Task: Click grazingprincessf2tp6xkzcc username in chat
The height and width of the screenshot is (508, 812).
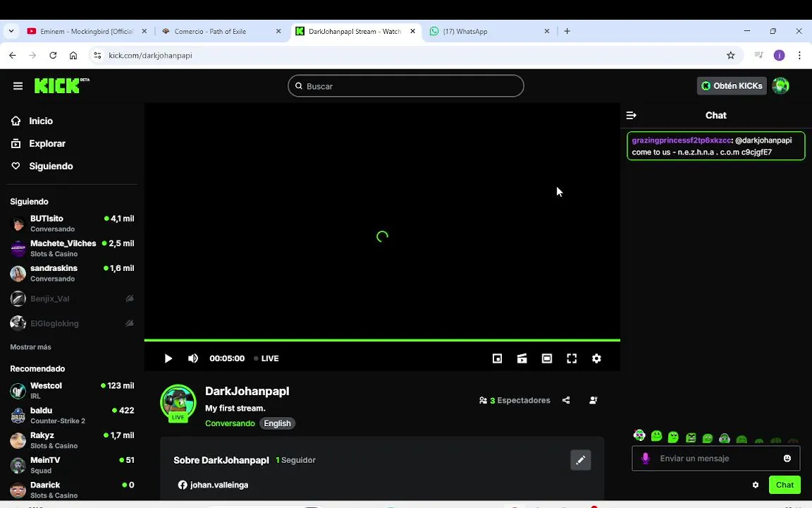Action: tap(682, 140)
